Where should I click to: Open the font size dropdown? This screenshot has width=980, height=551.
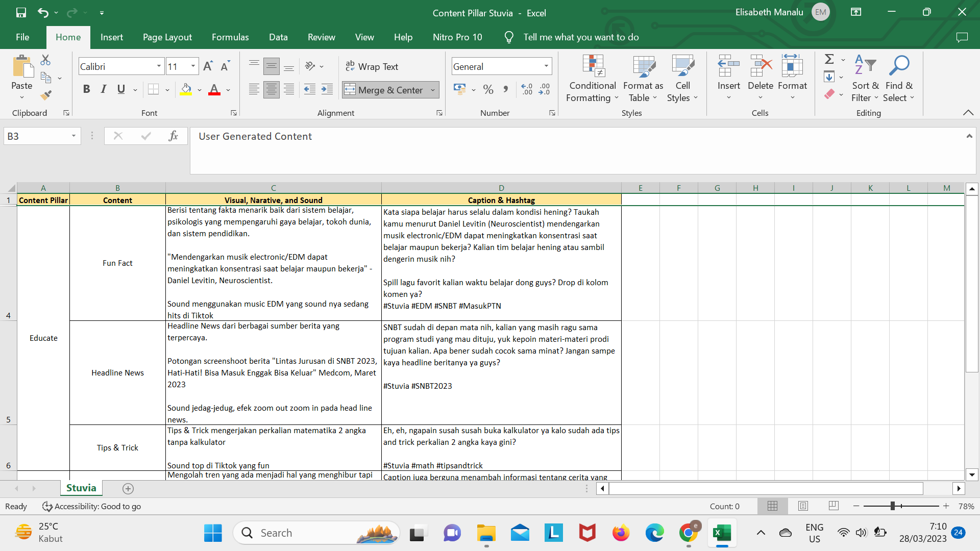[193, 66]
